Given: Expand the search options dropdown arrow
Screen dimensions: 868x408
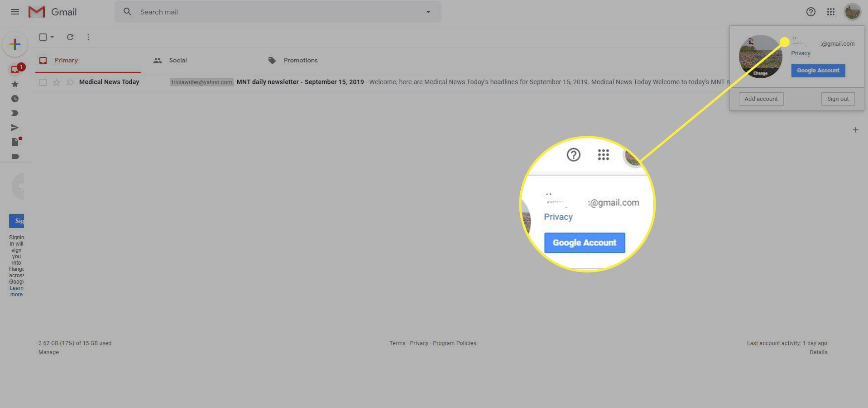Looking at the screenshot, I should (x=428, y=12).
